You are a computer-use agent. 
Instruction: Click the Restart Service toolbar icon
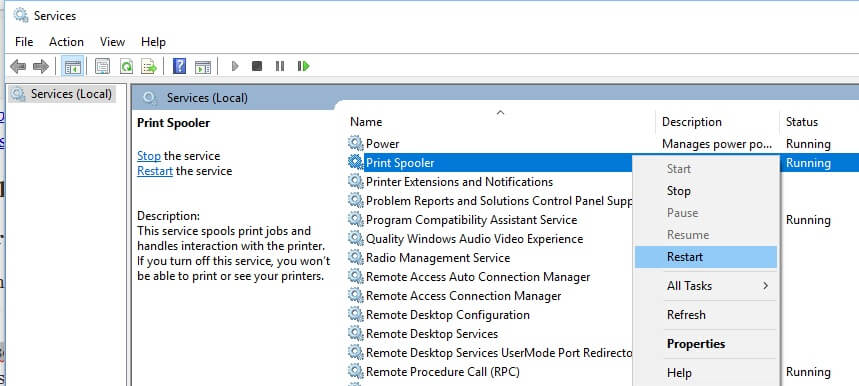(x=303, y=66)
